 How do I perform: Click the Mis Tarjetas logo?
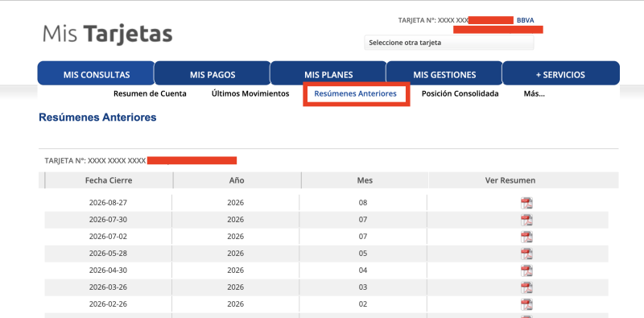point(107,33)
